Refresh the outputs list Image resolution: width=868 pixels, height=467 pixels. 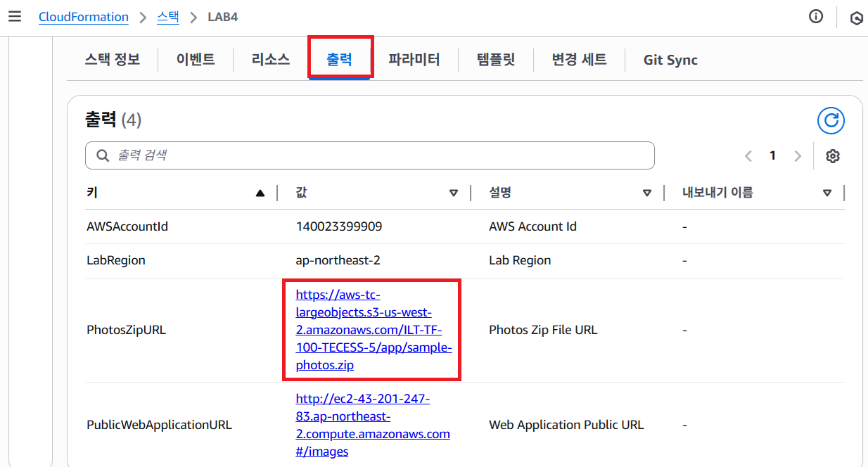click(831, 120)
